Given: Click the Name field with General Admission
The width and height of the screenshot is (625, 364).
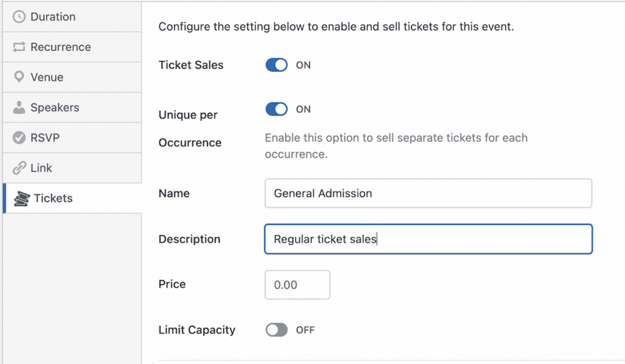Looking at the screenshot, I should 428,193.
